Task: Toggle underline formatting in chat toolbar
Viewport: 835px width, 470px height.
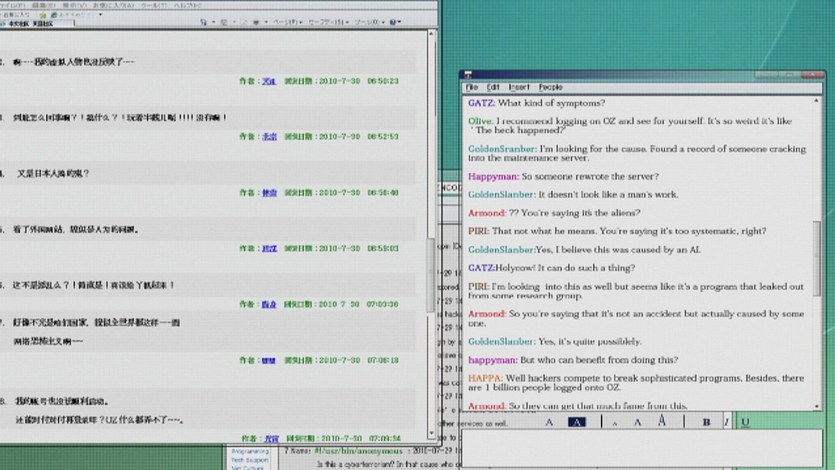Action: [x=746, y=423]
